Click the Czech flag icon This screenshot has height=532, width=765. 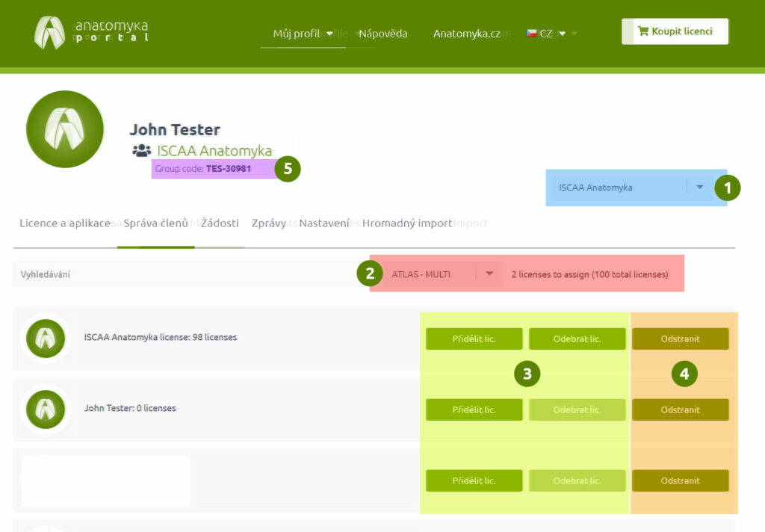pyautogui.click(x=531, y=34)
